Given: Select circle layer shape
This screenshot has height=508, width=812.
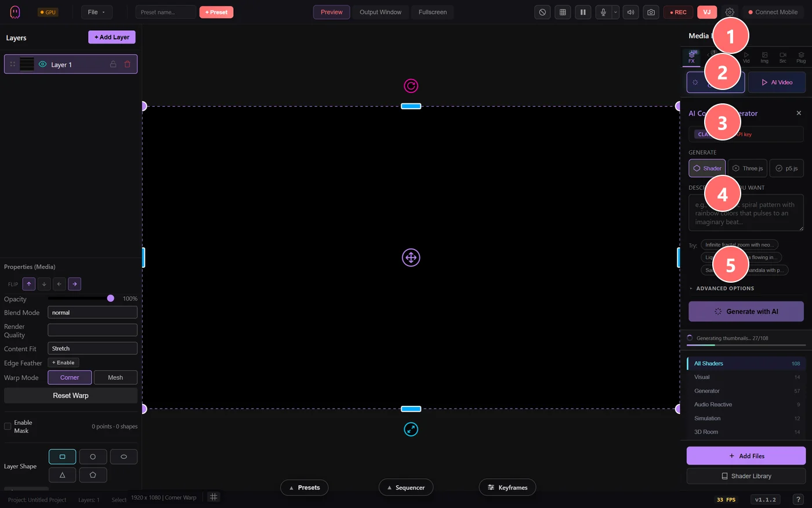Looking at the screenshot, I should pos(93,457).
